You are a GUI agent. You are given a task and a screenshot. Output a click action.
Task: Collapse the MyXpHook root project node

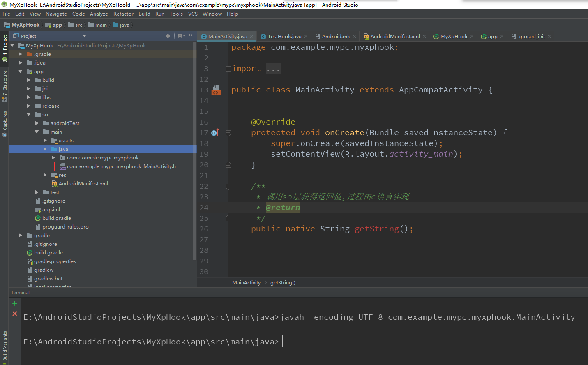coord(12,46)
